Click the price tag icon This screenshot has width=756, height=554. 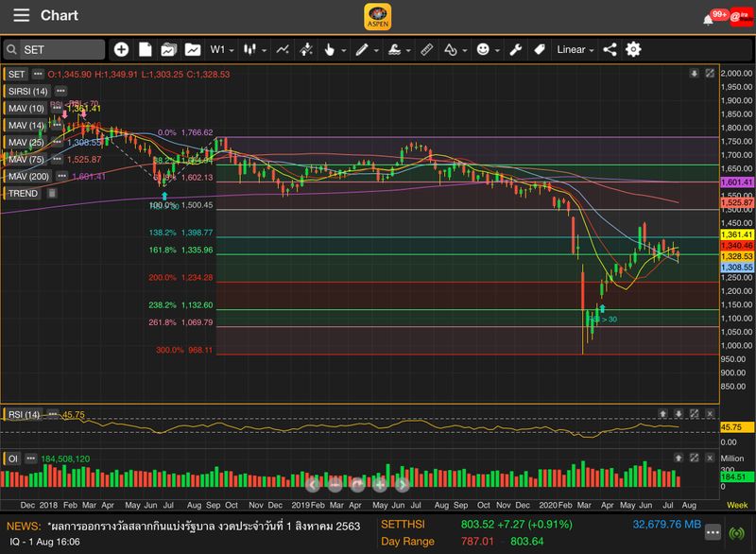[x=539, y=49]
